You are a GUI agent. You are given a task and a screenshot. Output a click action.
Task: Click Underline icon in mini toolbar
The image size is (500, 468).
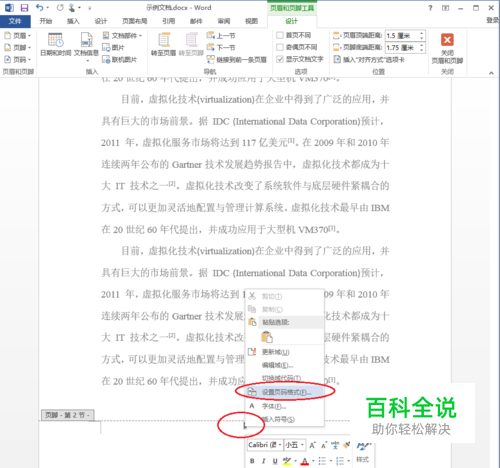tap(275, 461)
